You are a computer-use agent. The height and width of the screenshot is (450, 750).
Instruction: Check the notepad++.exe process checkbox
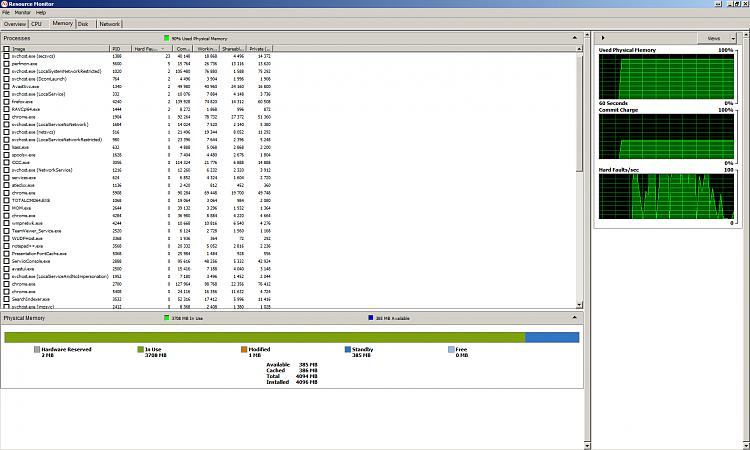coord(6,246)
